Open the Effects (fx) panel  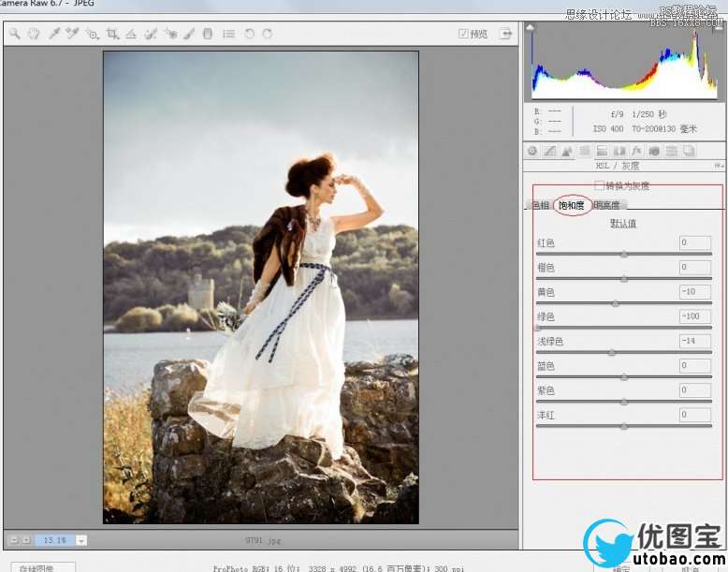click(636, 151)
